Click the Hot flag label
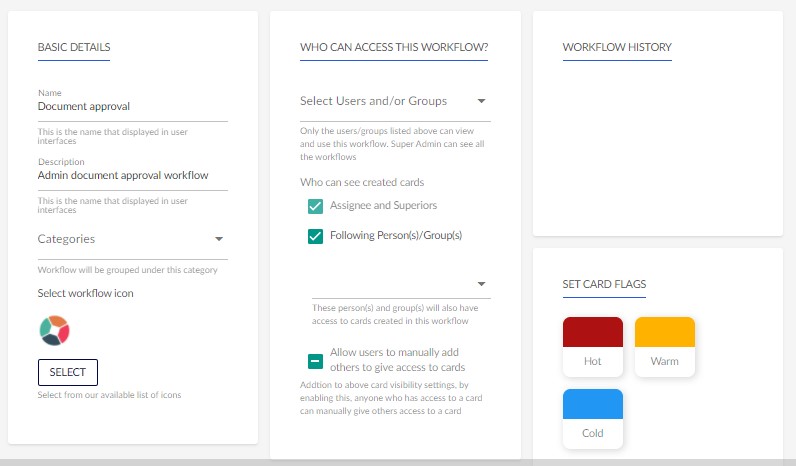Image resolution: width=796 pixels, height=466 pixels. tap(592, 361)
